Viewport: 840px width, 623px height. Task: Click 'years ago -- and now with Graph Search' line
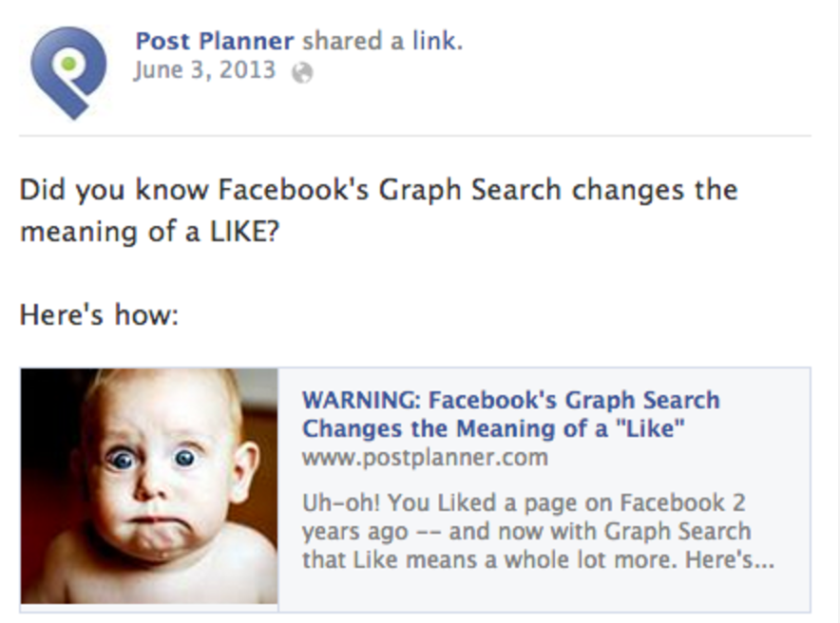click(526, 532)
